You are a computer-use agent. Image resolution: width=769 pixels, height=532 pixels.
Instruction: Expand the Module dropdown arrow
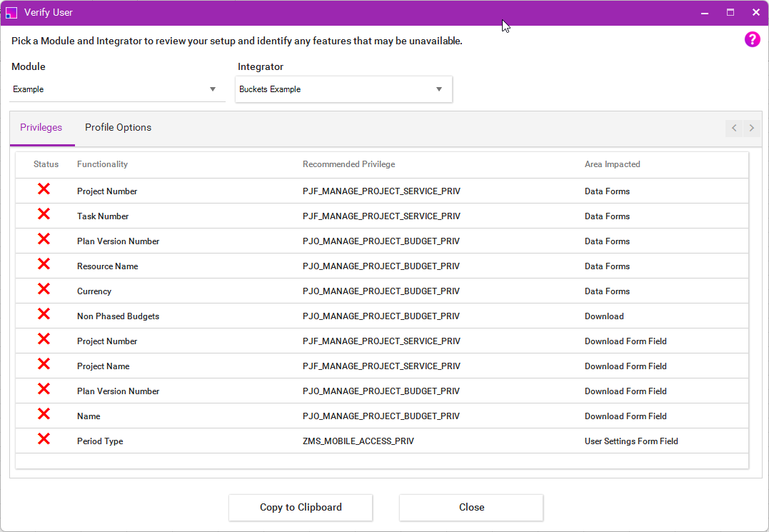pos(213,89)
